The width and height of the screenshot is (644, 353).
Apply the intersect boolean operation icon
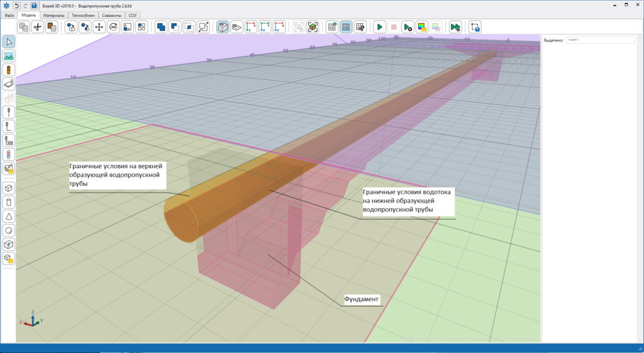(189, 27)
